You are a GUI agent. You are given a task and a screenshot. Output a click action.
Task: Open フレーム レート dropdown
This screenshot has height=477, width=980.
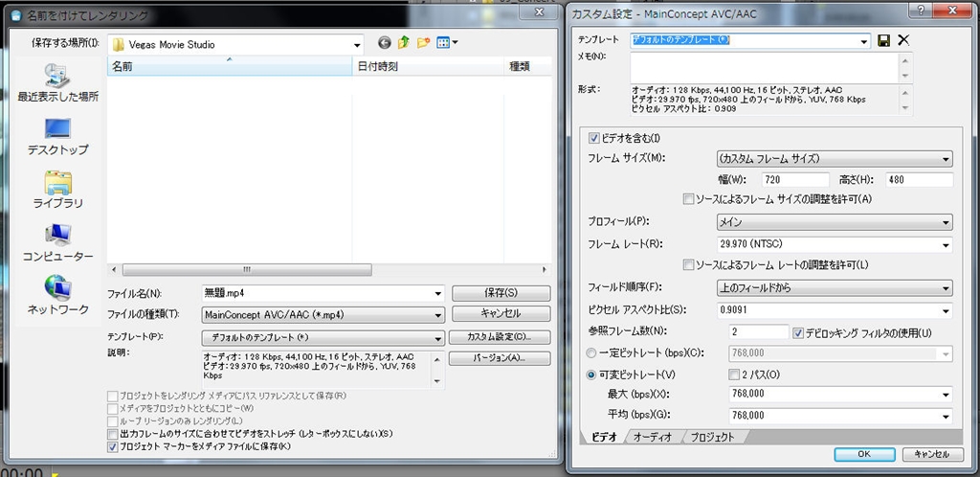[946, 244]
